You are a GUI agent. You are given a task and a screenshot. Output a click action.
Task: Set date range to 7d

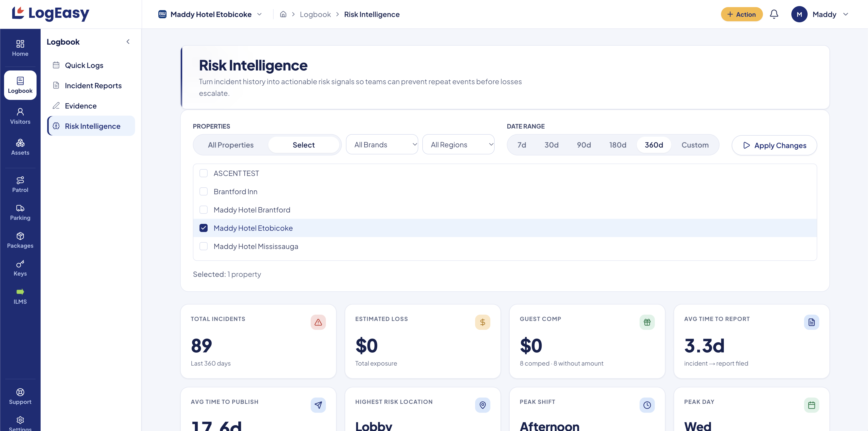[x=522, y=145]
